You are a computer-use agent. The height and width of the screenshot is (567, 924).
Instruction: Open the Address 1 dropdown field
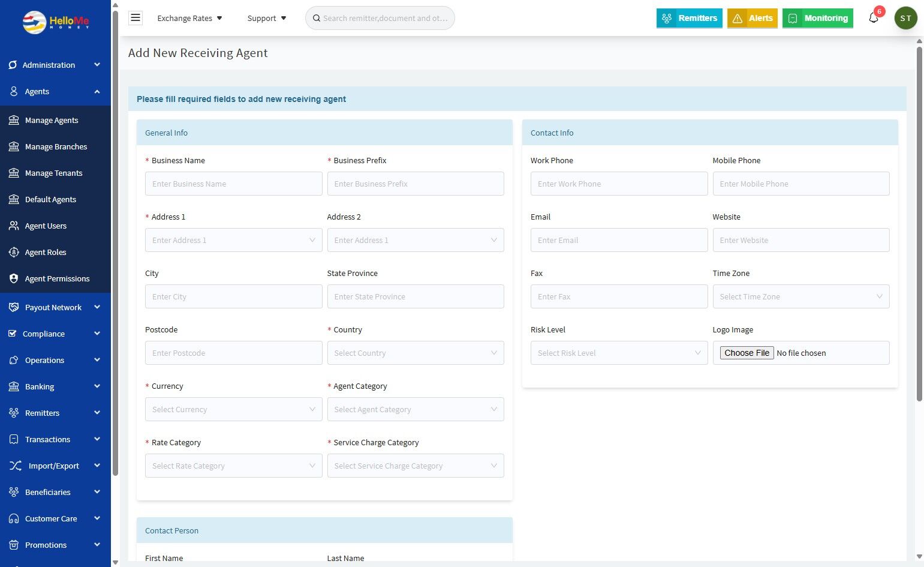(x=233, y=240)
